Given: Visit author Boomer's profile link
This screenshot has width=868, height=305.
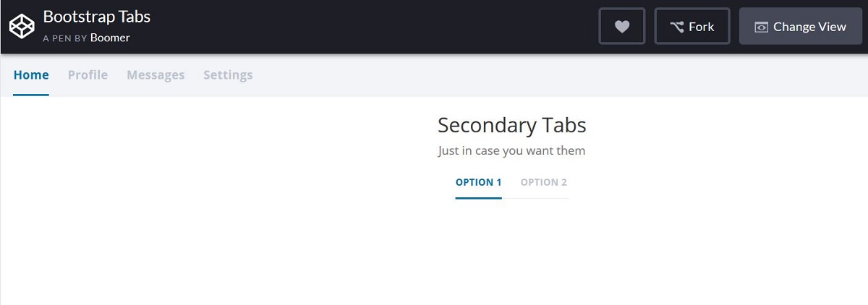Looking at the screenshot, I should pos(110,38).
